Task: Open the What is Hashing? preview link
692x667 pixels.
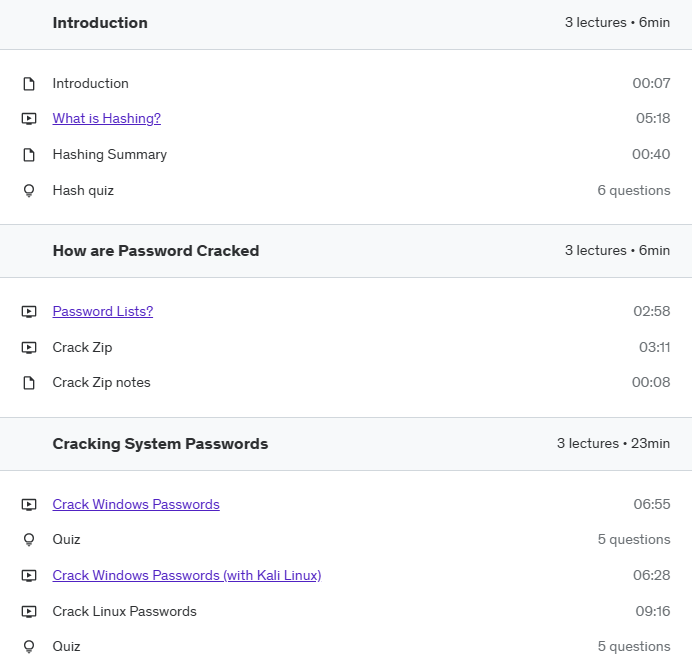Action: [106, 118]
